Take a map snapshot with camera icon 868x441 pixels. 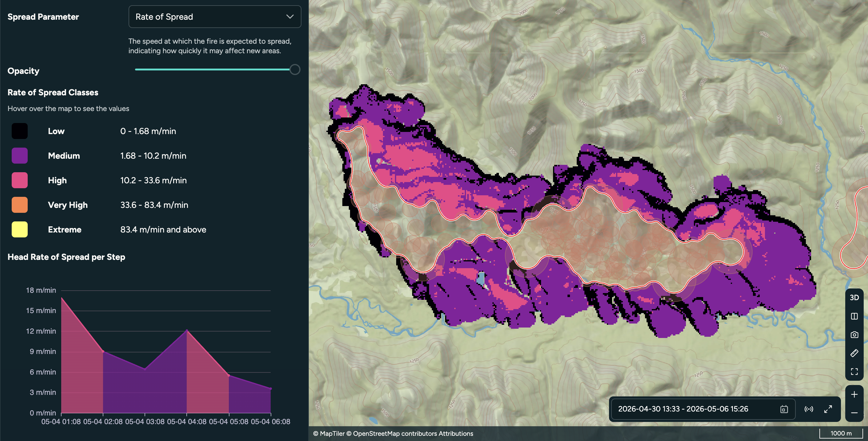pyautogui.click(x=854, y=335)
